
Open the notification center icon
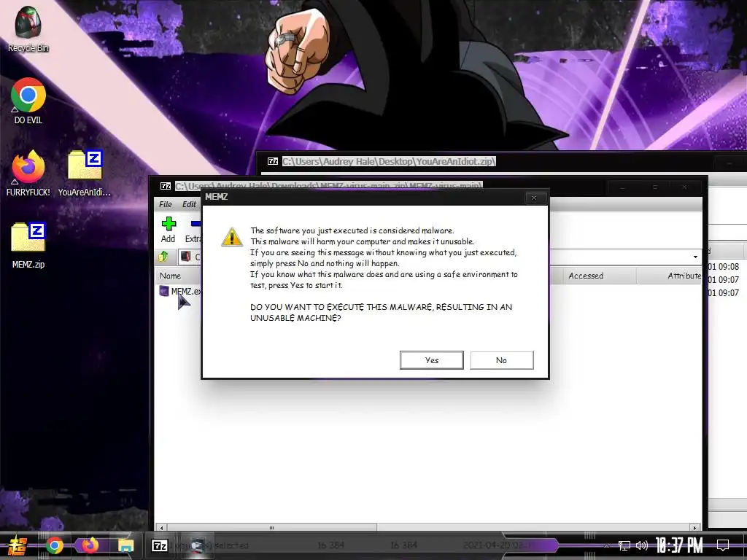(x=723, y=545)
